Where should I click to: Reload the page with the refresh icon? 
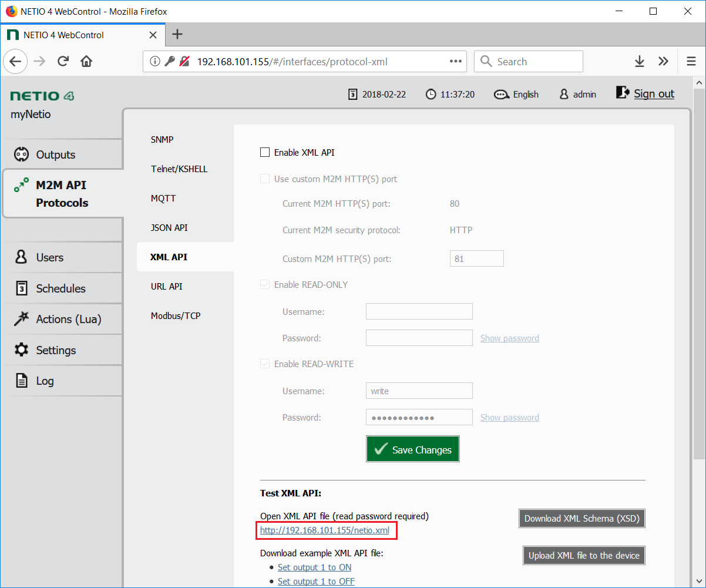(x=63, y=61)
